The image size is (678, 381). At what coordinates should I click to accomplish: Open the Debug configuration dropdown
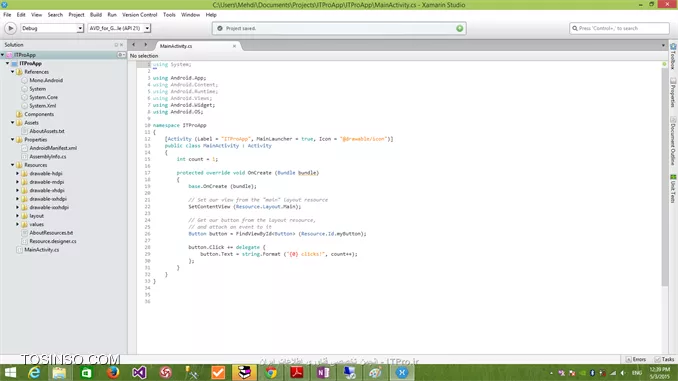coord(52,28)
